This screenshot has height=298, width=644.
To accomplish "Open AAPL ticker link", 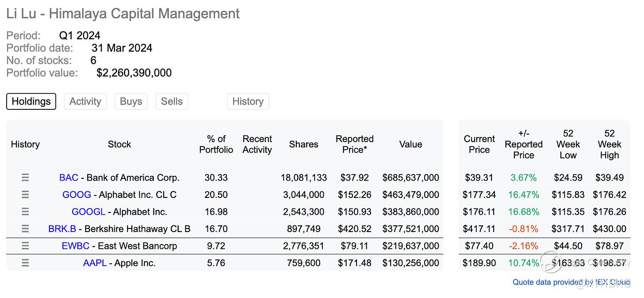I will click(95, 263).
